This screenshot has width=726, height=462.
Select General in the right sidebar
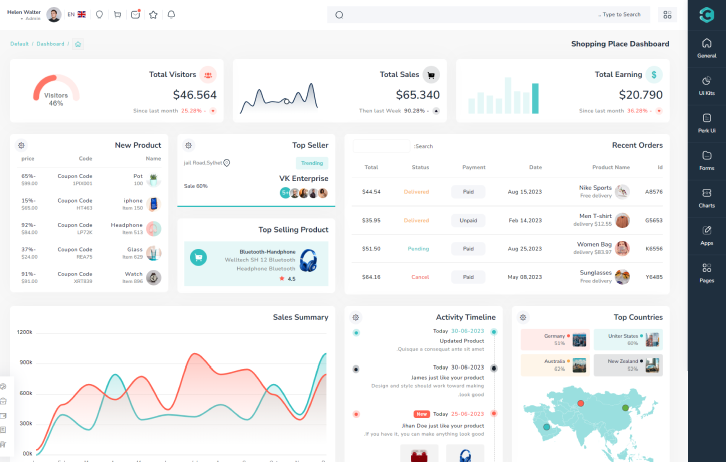tap(706, 49)
